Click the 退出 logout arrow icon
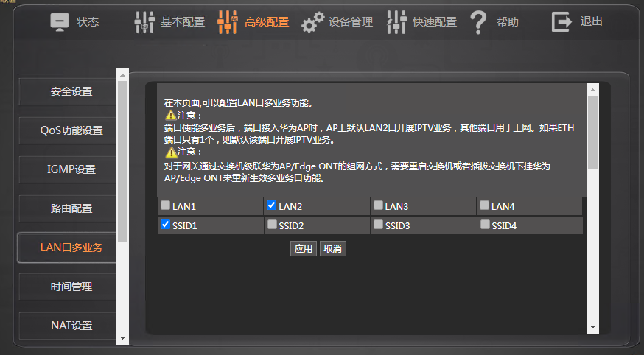Viewport: 644px width, 355px height. click(x=561, y=22)
